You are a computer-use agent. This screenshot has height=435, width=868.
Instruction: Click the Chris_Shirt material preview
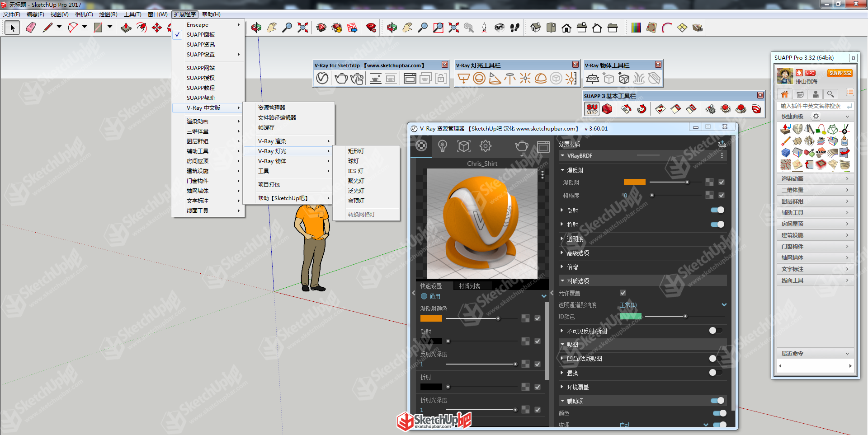coord(482,224)
